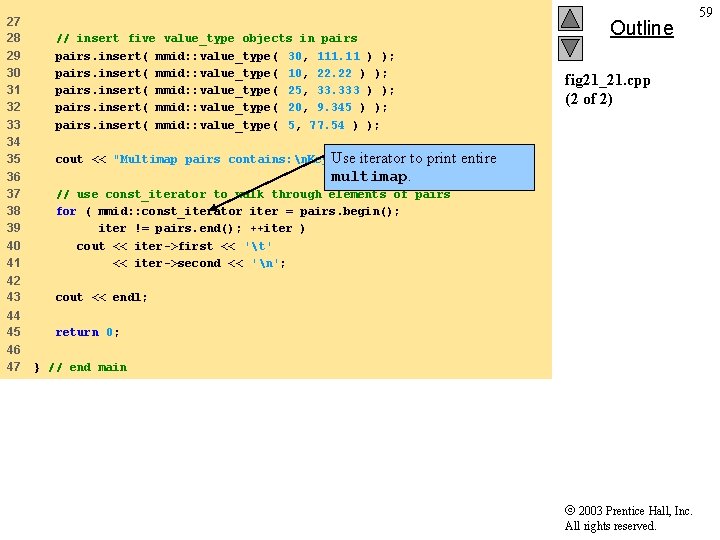The width and height of the screenshot is (720, 540).
Task: Open the Outline link
Action: 641,28
